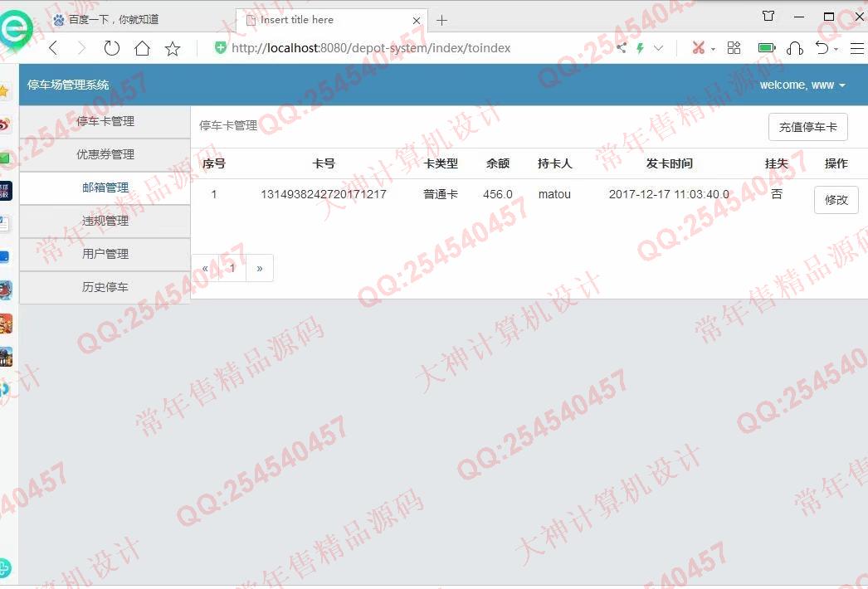Click the share icon in address bar
Image resolution: width=868 pixels, height=589 pixels.
(x=621, y=47)
